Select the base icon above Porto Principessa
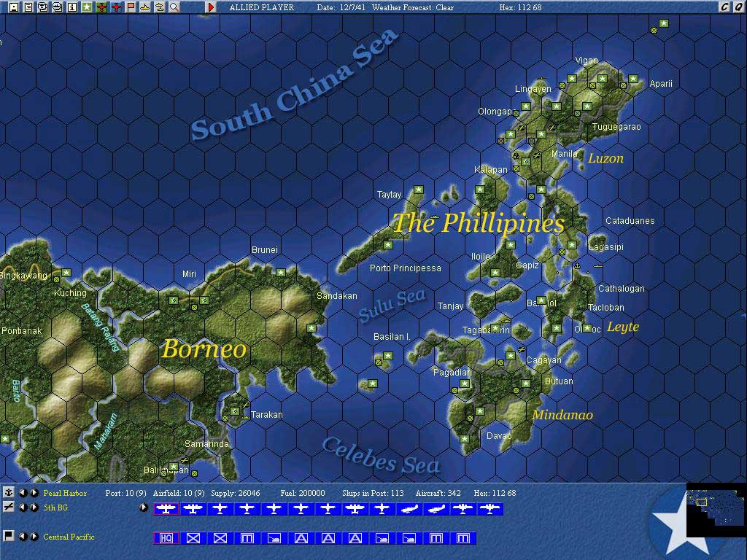Screen dimensions: 747x560 388,245
